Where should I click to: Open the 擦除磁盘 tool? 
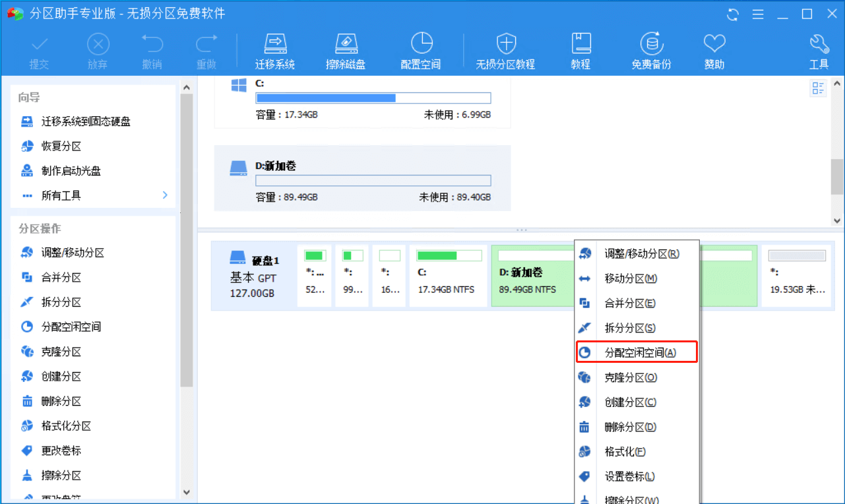(346, 50)
